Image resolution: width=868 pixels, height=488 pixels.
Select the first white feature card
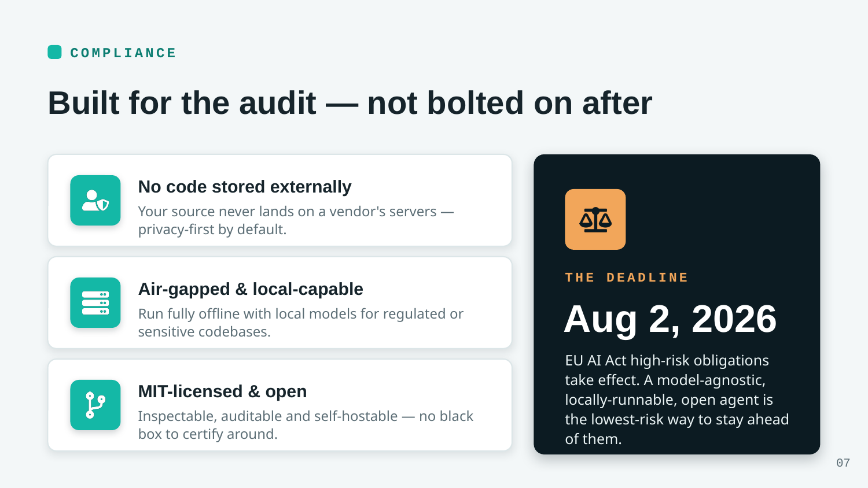[x=280, y=201]
